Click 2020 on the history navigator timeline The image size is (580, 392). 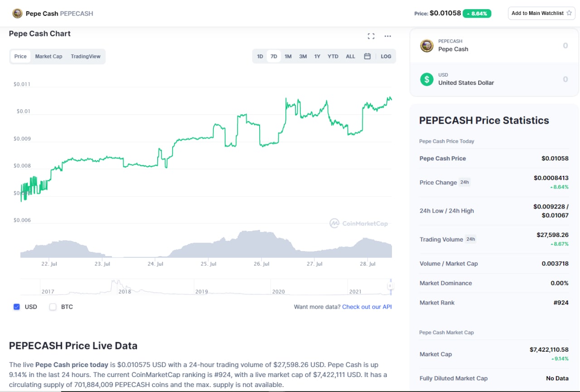pyautogui.click(x=278, y=291)
